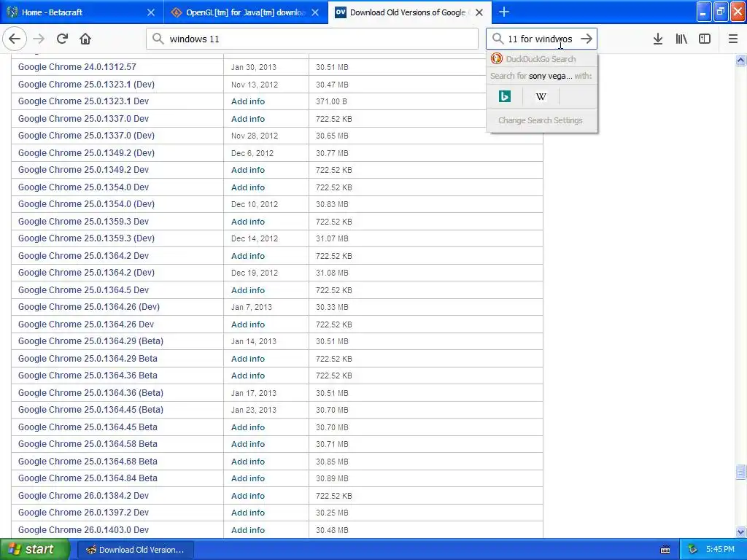Open Google Chrome 25.0.1364.2 Dev link
The image size is (747, 560).
coord(83,256)
